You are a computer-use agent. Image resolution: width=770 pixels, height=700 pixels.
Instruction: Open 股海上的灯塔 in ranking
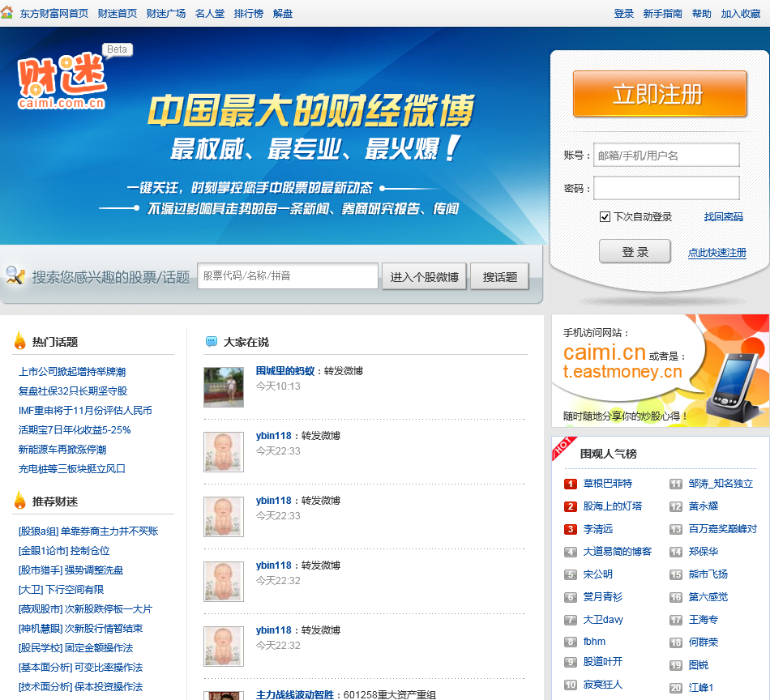click(613, 506)
